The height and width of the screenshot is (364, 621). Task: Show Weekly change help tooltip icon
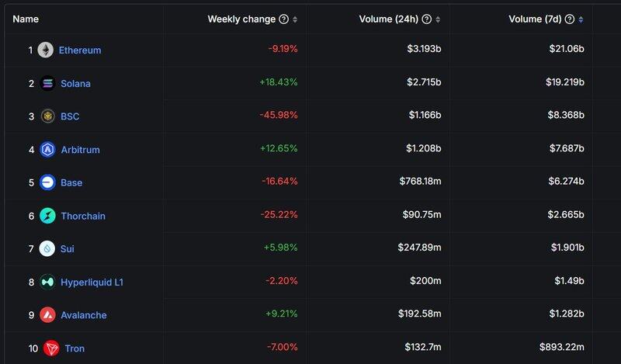[283, 19]
